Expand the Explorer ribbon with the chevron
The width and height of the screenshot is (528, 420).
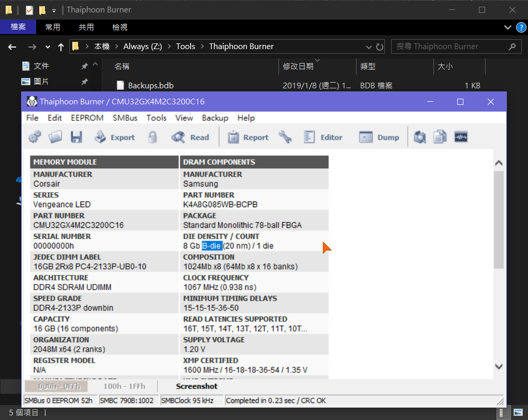[x=507, y=27]
